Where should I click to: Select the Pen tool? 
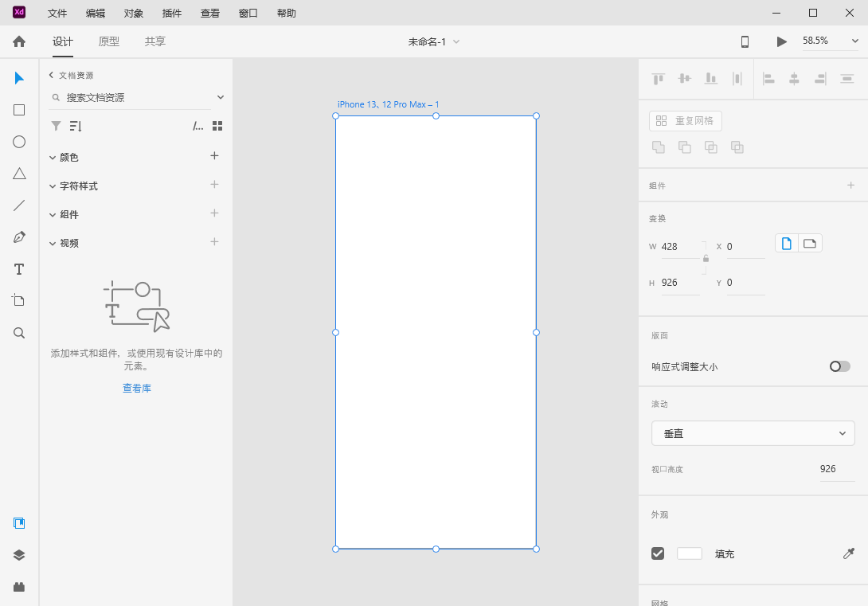point(19,237)
